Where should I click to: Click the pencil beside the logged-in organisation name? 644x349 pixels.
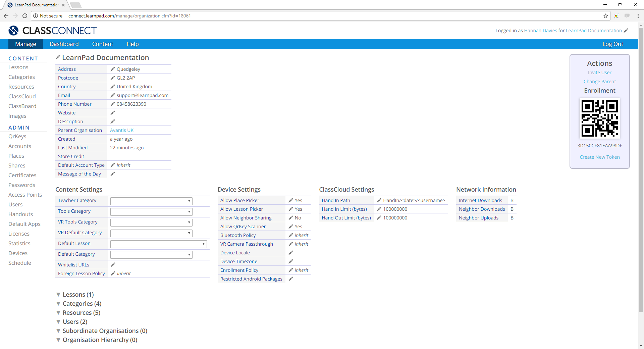(x=626, y=31)
